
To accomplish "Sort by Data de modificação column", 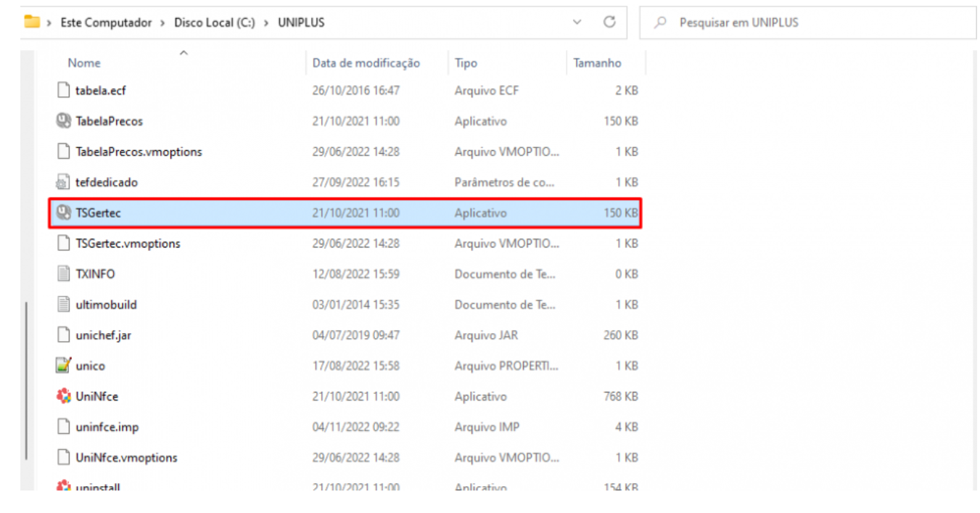I will click(x=366, y=63).
